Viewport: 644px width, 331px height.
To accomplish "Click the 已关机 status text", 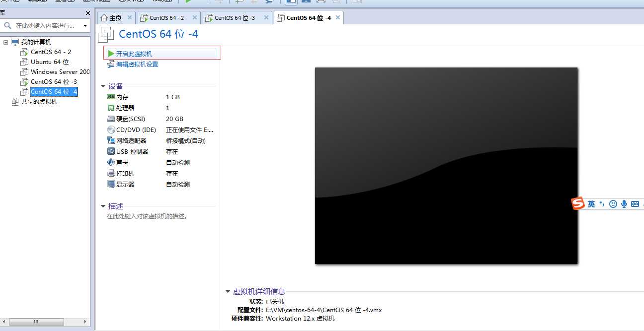I will [x=275, y=302].
